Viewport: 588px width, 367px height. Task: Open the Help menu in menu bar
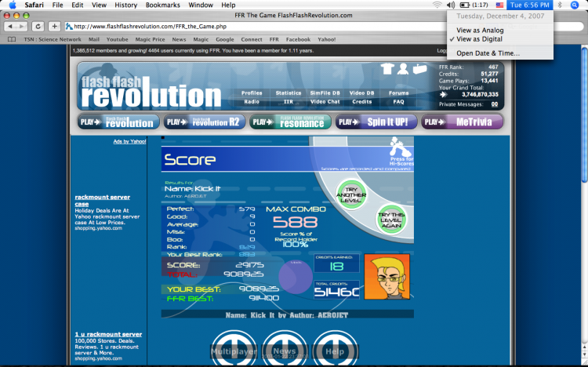point(228,5)
